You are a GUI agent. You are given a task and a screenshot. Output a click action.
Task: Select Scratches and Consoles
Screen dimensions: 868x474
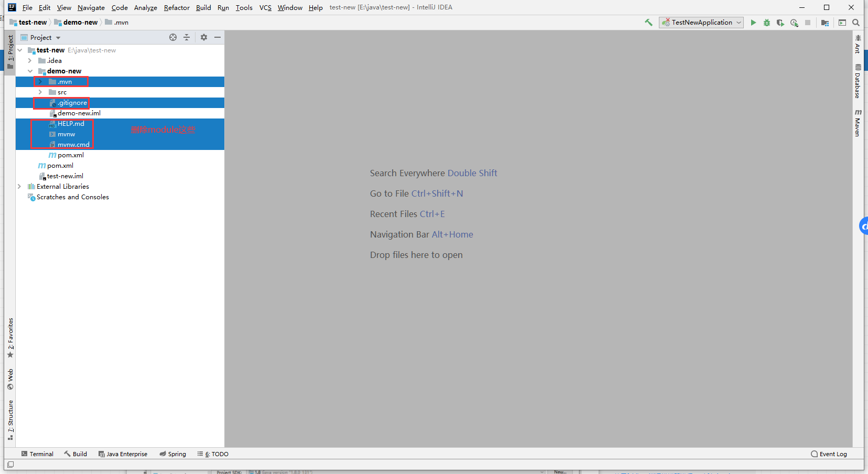click(120, 197)
